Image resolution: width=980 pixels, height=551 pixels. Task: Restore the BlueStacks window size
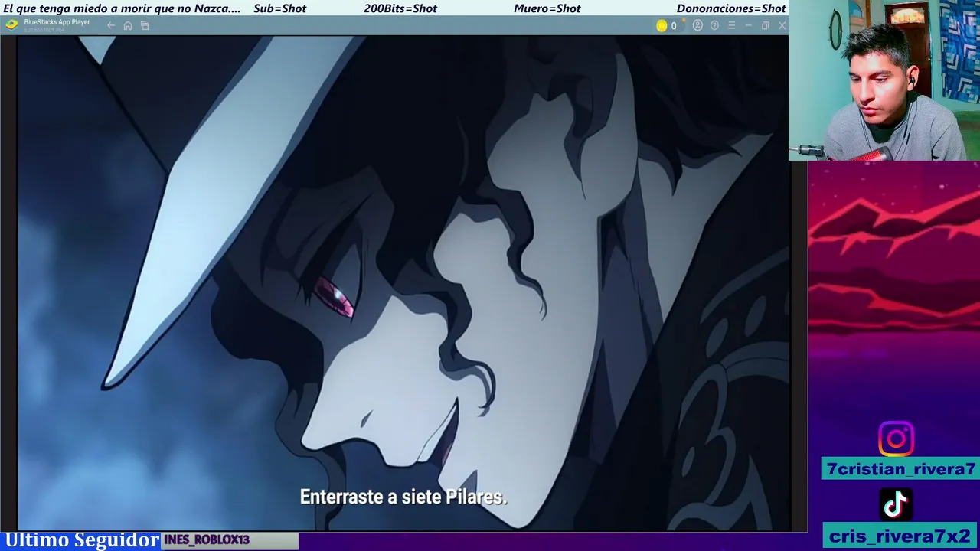click(765, 25)
